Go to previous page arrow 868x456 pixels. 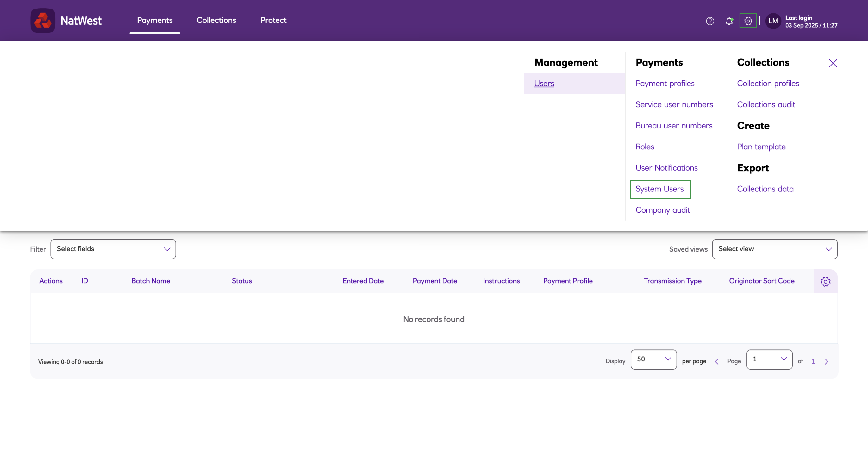coord(717,361)
